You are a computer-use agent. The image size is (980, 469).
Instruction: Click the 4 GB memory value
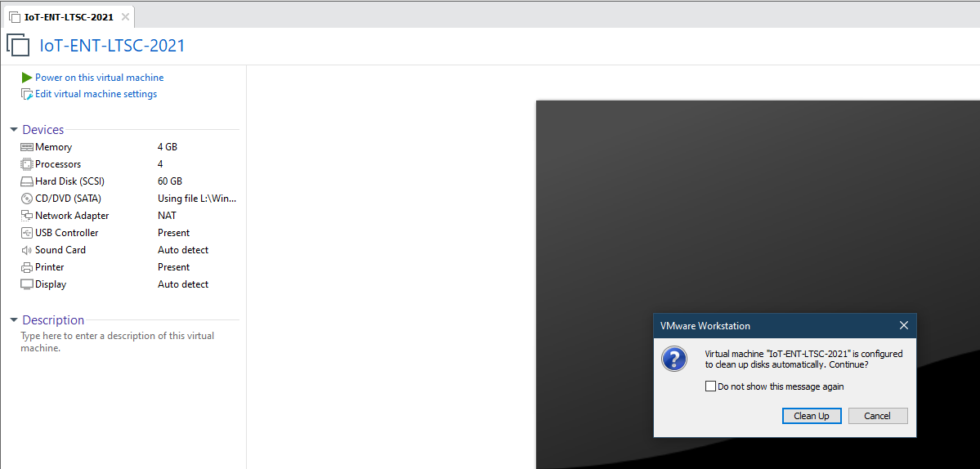pos(168,147)
